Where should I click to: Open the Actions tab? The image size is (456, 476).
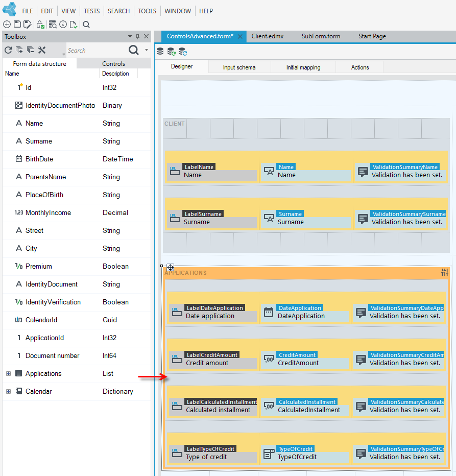pos(360,67)
